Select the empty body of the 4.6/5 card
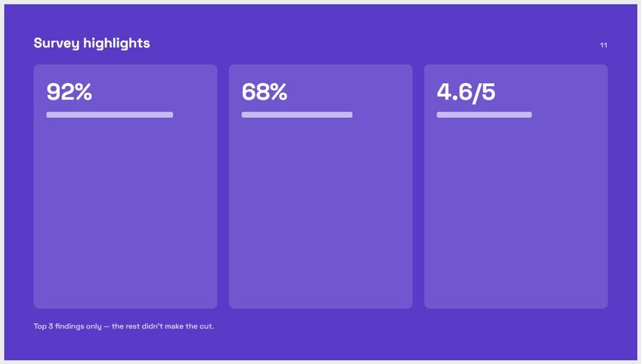Screen dimensions: 641x364 pos(516,212)
